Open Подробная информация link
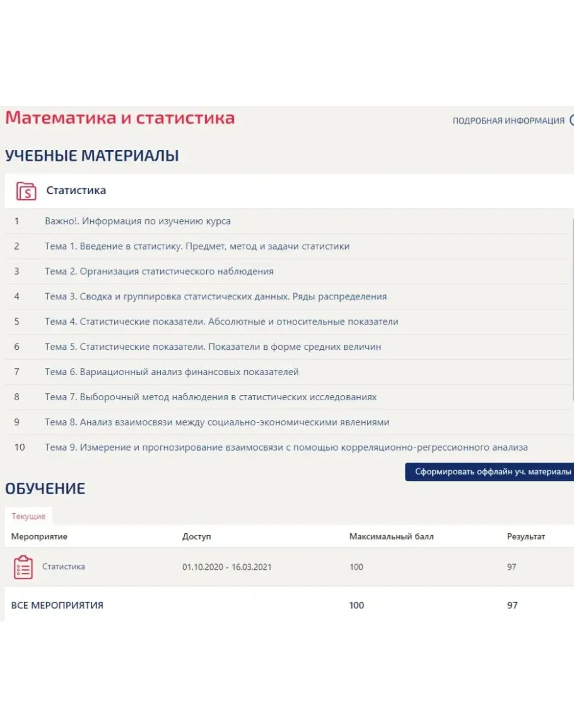Viewport: 574px width, 728px height. 508,121
